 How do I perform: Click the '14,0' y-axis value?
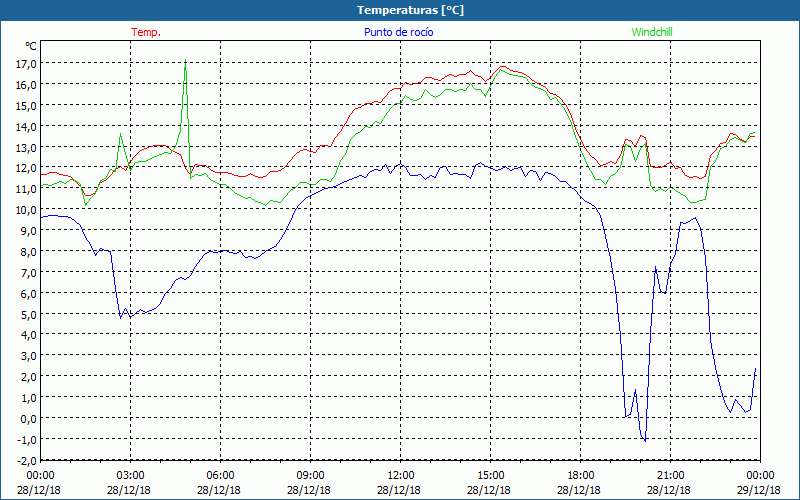pyautogui.click(x=26, y=126)
